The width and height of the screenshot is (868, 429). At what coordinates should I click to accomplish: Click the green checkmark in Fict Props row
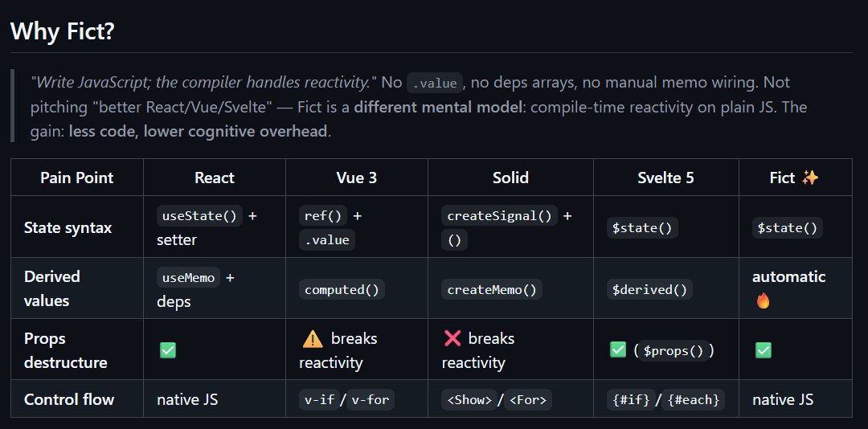pos(764,349)
